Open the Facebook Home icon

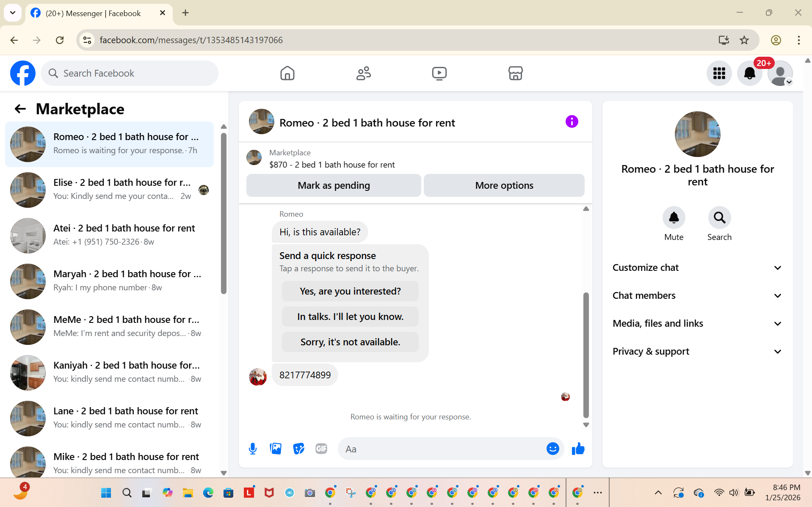287,73
